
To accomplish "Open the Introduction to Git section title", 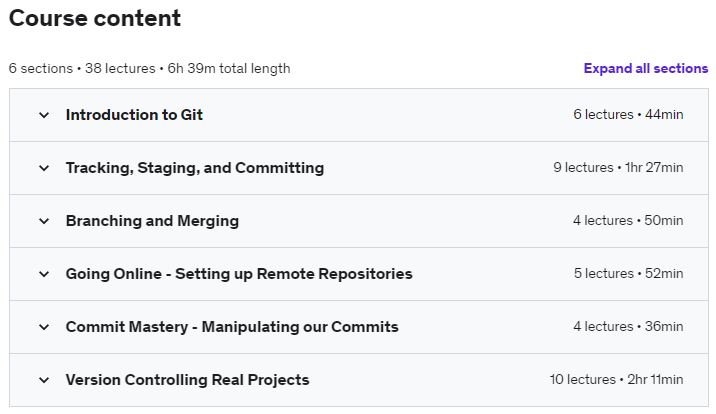I will click(134, 115).
